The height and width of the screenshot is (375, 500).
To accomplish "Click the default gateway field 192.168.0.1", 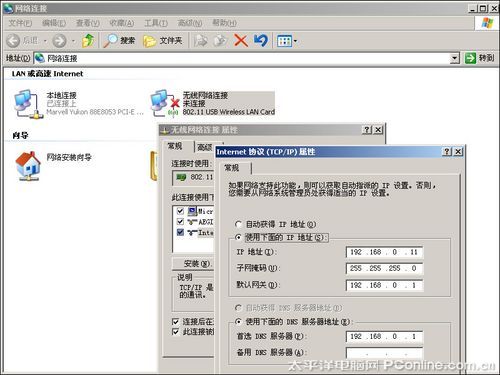I will (x=384, y=285).
